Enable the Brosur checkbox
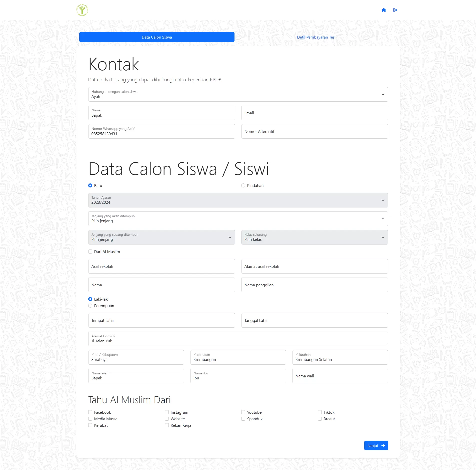The image size is (476, 470). point(320,419)
